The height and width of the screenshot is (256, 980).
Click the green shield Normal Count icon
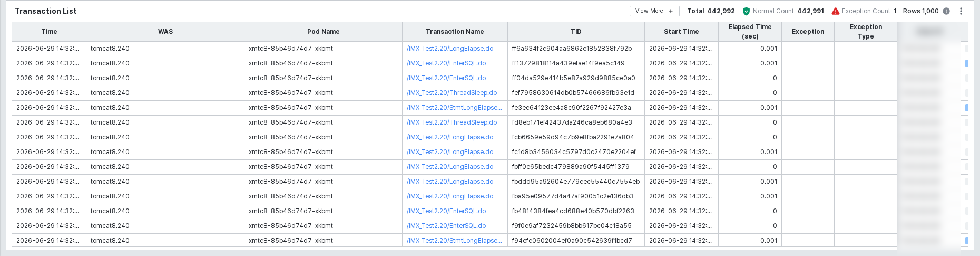click(x=746, y=11)
